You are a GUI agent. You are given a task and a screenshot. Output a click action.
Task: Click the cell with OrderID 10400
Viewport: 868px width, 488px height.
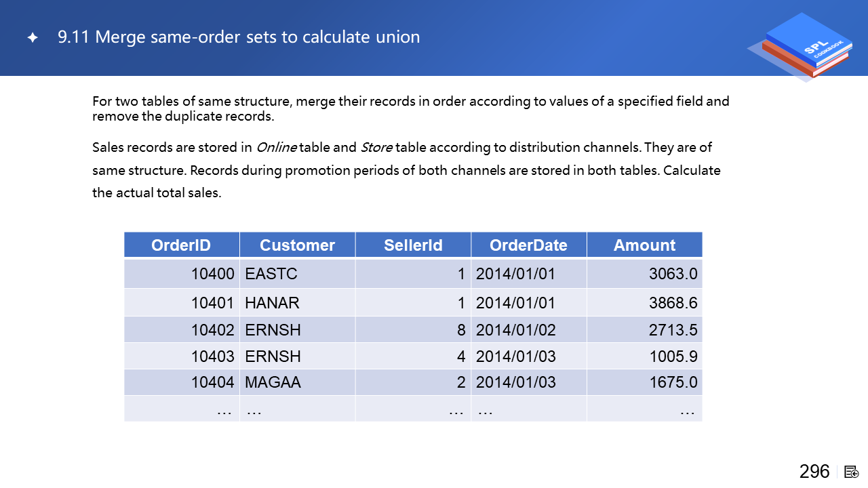point(212,274)
